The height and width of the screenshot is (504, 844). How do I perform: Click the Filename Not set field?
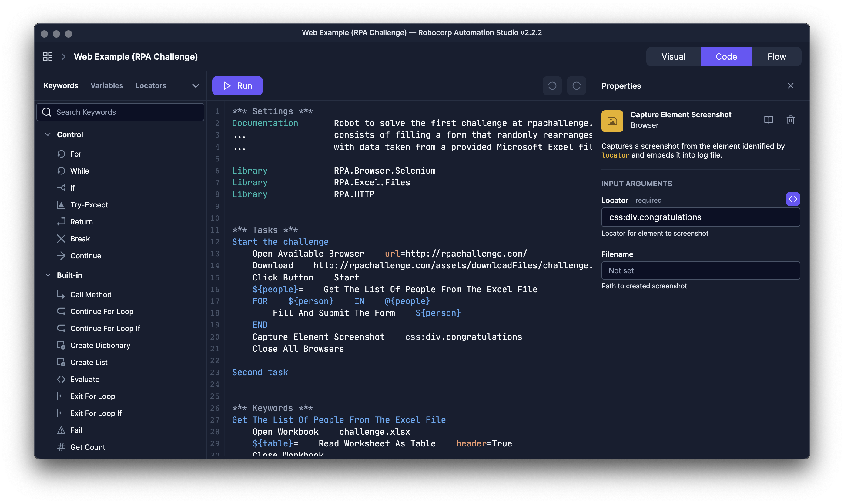701,271
